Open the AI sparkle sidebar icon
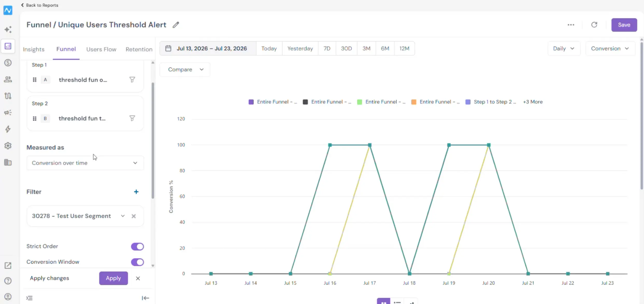The width and height of the screenshot is (644, 304). [8, 29]
